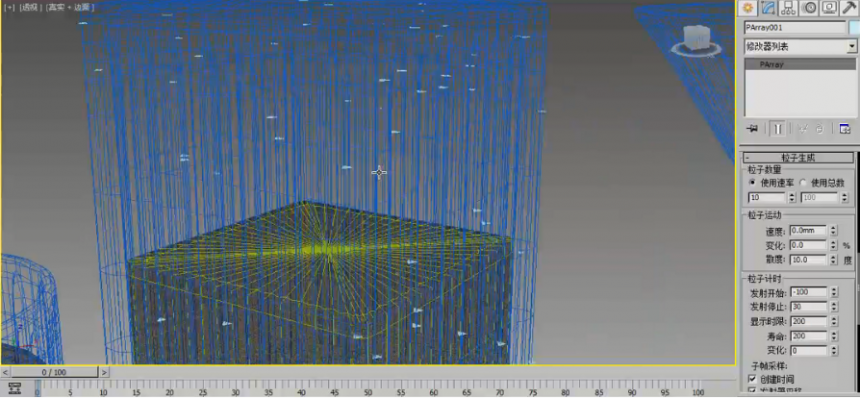Adjust the 变化 spinner under 粒子计时

(x=834, y=350)
